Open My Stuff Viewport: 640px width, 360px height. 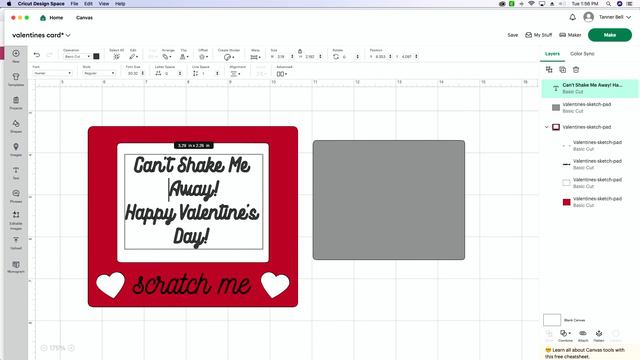(538, 35)
